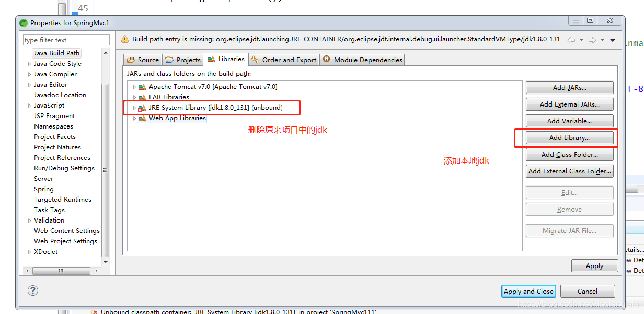Open the back history dropdown arrow

click(581, 40)
